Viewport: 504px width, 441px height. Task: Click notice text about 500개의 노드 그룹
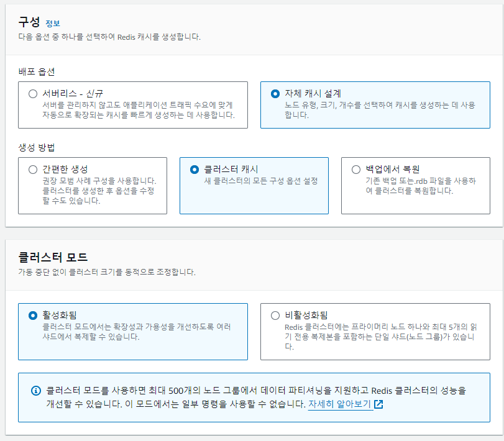point(256,397)
